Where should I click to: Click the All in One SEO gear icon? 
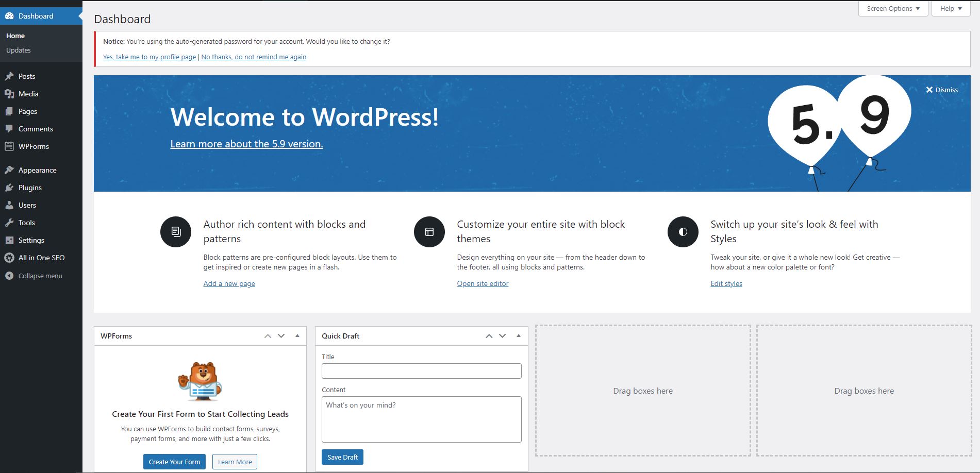(x=9, y=258)
